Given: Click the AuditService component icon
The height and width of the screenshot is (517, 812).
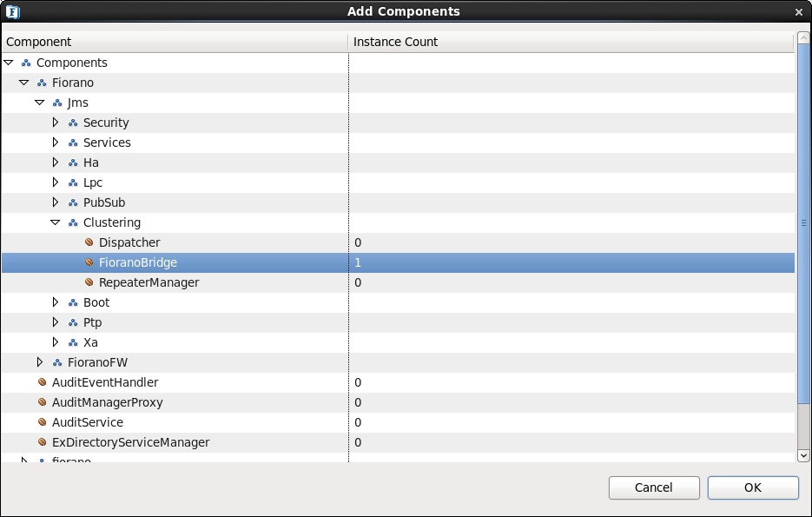Looking at the screenshot, I should tap(43, 422).
